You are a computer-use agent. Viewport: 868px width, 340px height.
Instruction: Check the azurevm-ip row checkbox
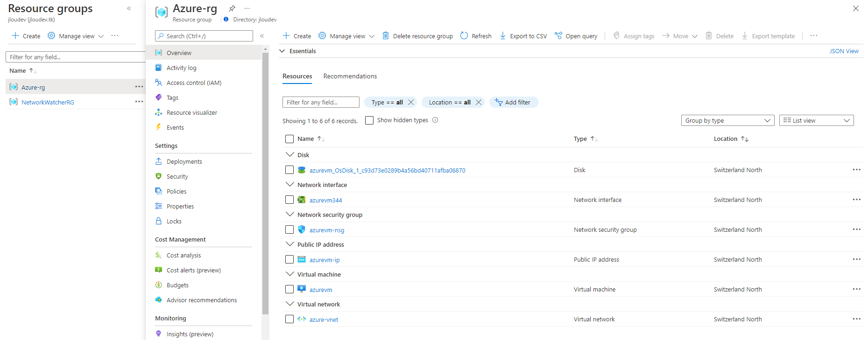(289, 259)
